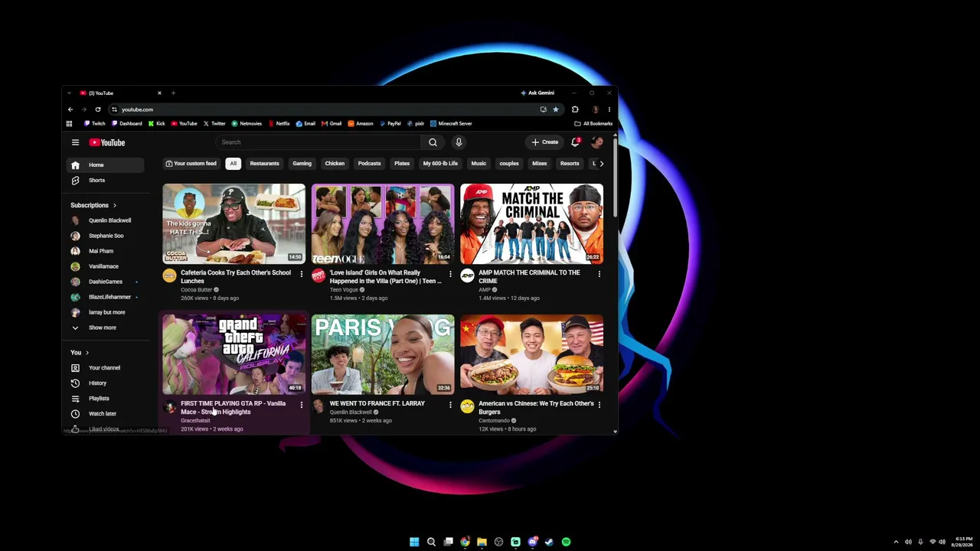Play the Cafeteria Cooks video thumbnail
This screenshot has height=551, width=980.
pos(234,223)
